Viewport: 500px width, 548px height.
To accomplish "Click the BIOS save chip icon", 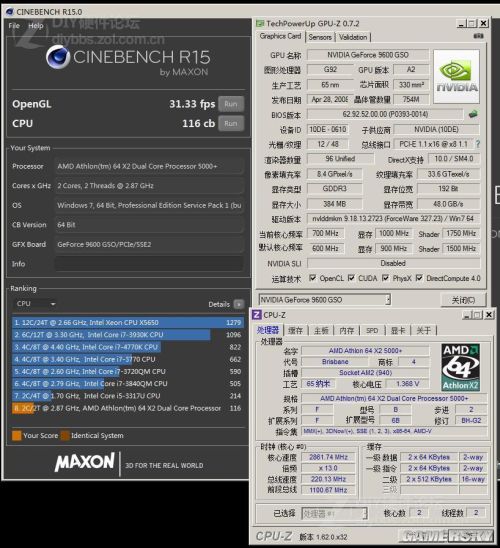I will 473,114.
